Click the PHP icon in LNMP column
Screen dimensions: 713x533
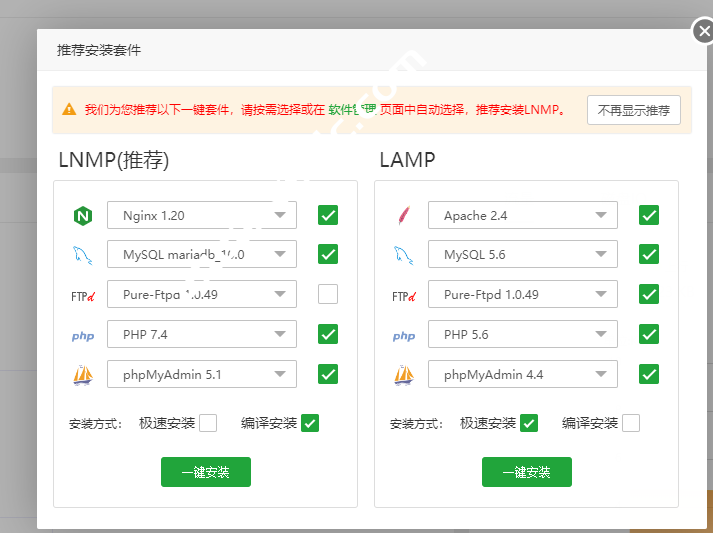[x=83, y=335]
